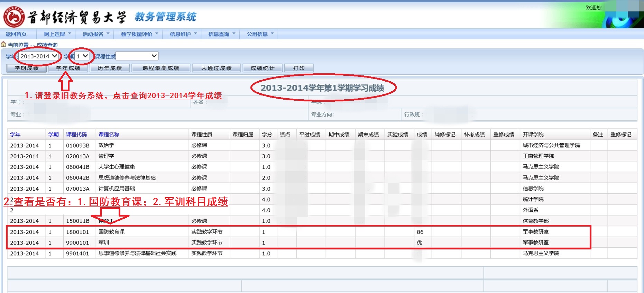The height and width of the screenshot is (293, 644).
Task: Expand the 信息查询 menu
Action: click(221, 34)
